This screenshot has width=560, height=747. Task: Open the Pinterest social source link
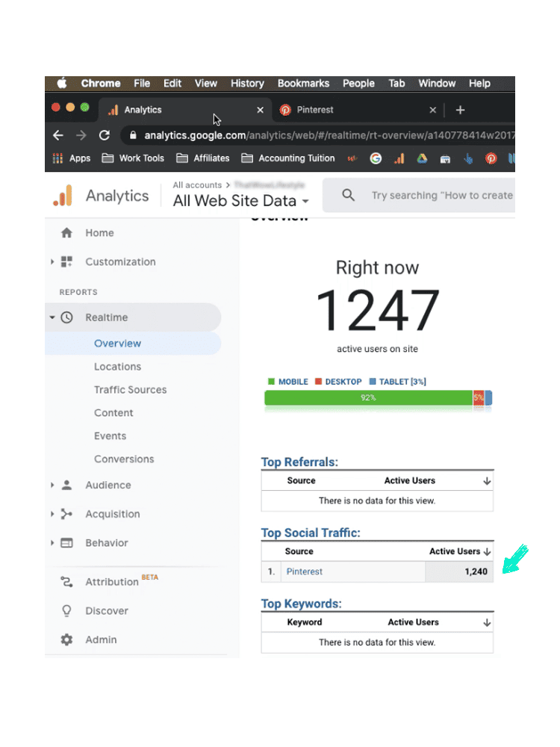(x=305, y=571)
